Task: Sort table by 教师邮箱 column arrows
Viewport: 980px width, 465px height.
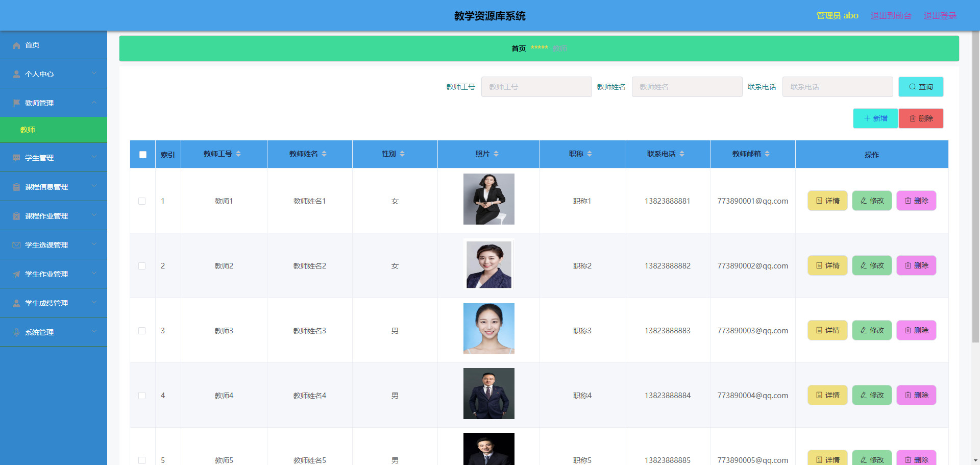Action: coord(767,154)
